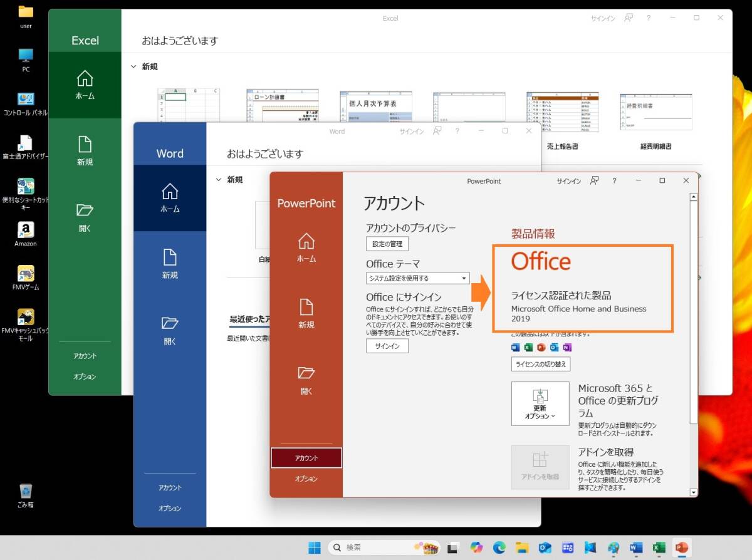The width and height of the screenshot is (752, 560).
Task: Click the Sign in button under Office sign-in
Action: point(387,346)
